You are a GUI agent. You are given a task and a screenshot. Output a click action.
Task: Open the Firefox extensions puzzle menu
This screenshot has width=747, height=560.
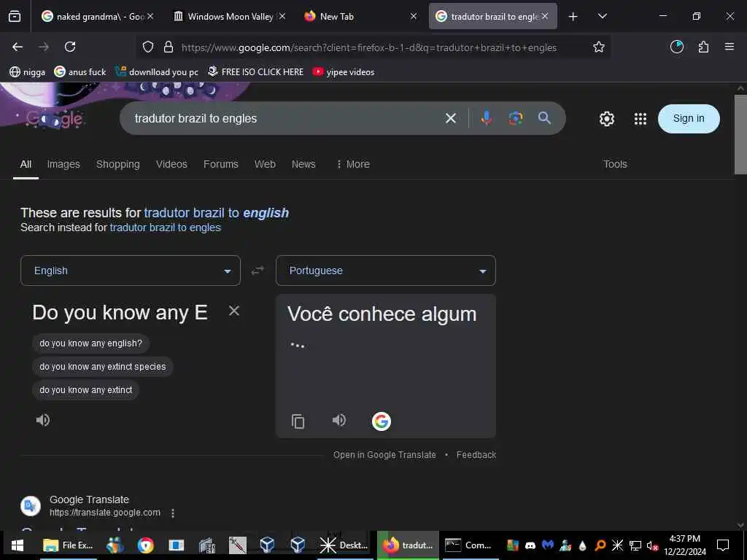pyautogui.click(x=703, y=47)
